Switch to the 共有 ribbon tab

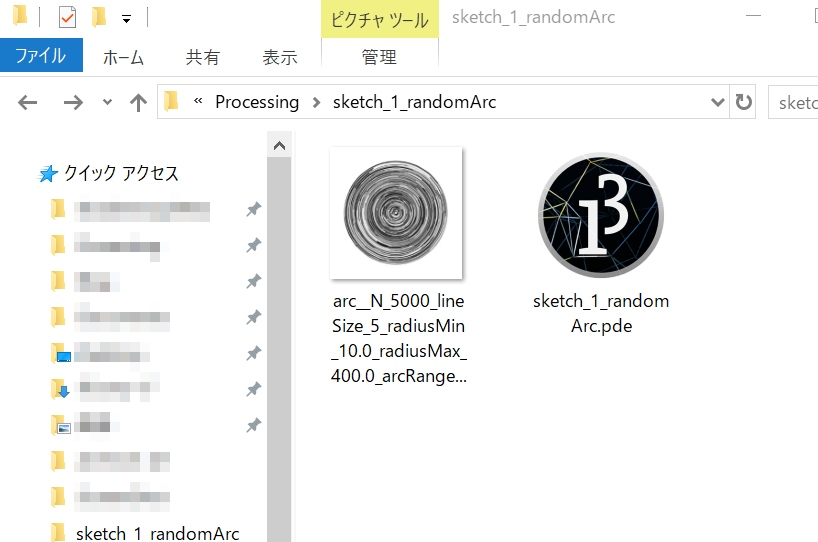[x=202, y=57]
